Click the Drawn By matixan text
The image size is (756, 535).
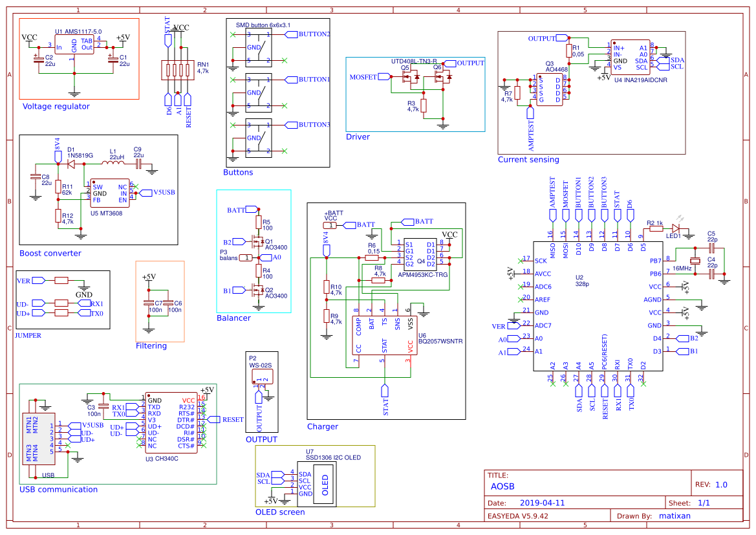pyautogui.click(x=675, y=516)
